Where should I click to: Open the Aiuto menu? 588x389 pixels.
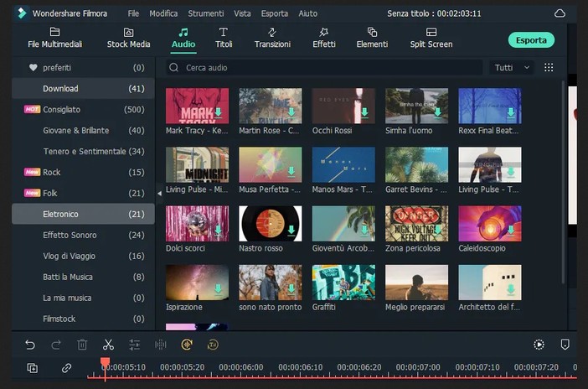[308, 13]
